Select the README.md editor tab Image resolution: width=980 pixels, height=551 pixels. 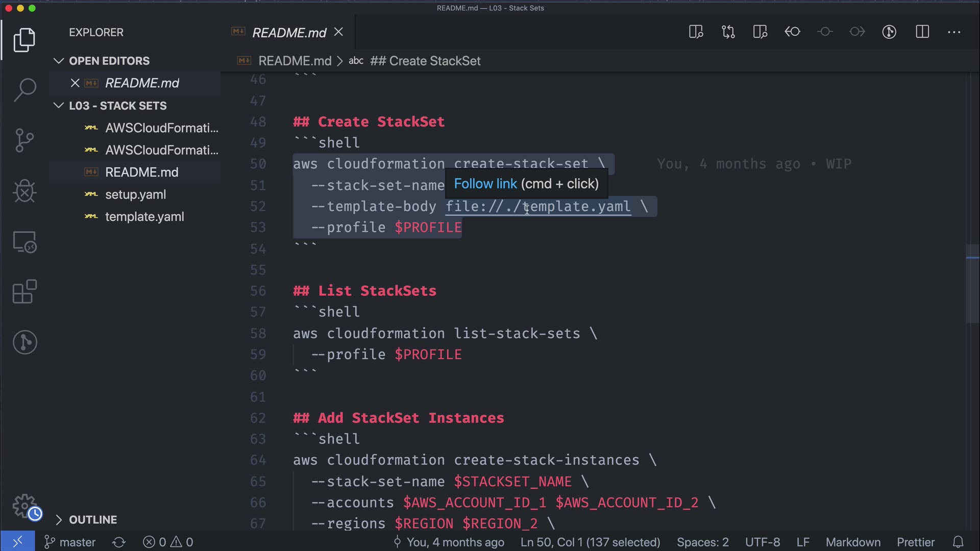[x=289, y=33]
